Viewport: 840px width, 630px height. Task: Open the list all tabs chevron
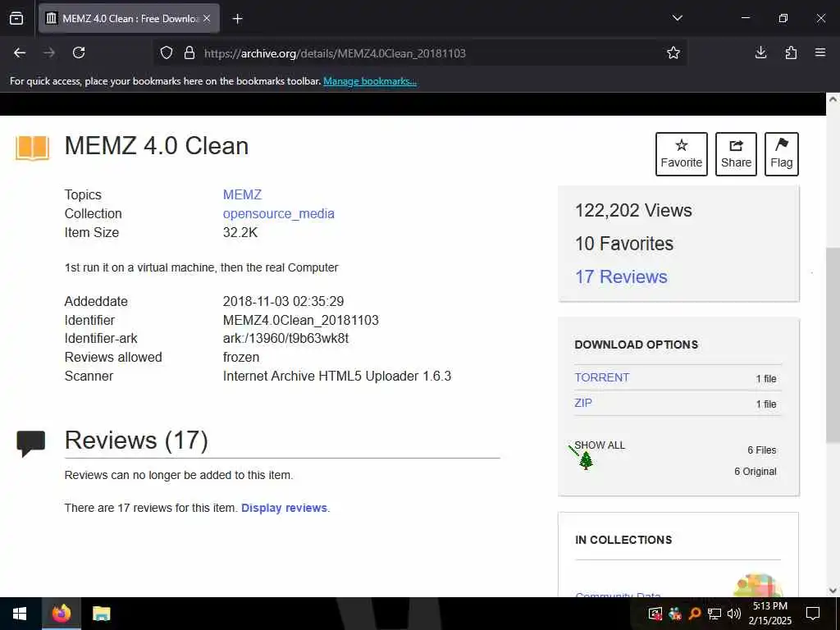pyautogui.click(x=677, y=18)
